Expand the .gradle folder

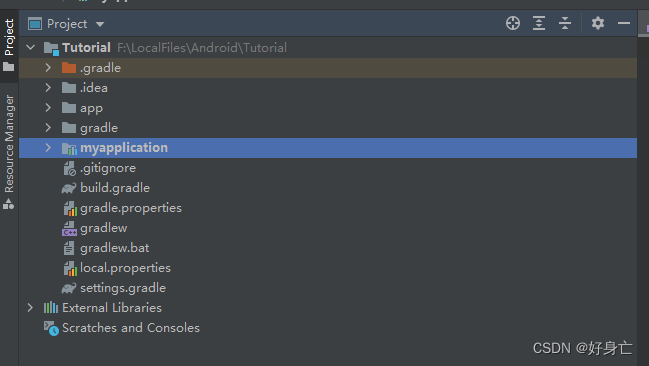click(x=48, y=67)
